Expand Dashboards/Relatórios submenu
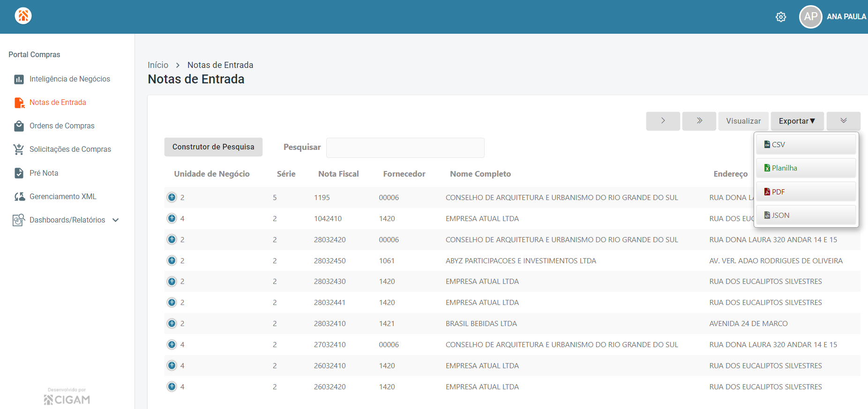The image size is (868, 409). [116, 220]
